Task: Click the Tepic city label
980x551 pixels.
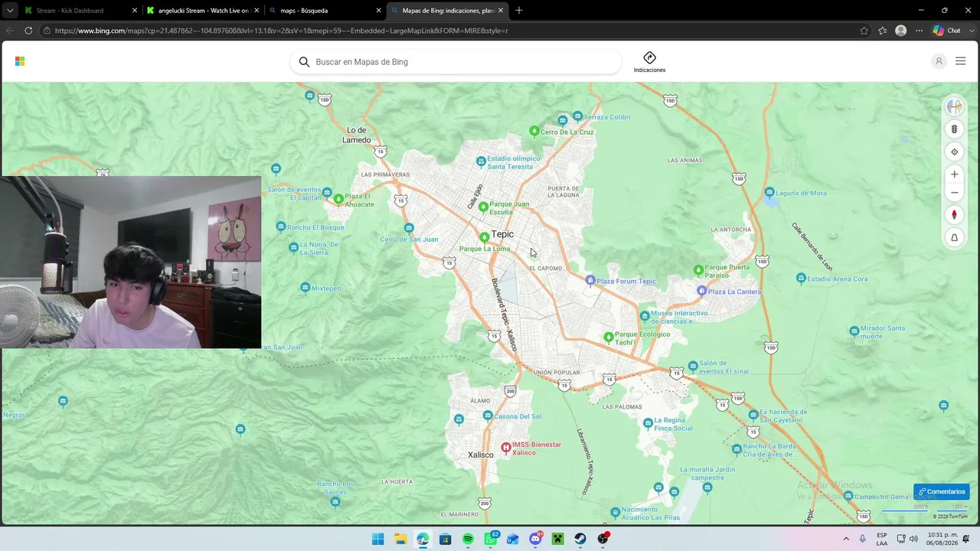Action: 502,234
